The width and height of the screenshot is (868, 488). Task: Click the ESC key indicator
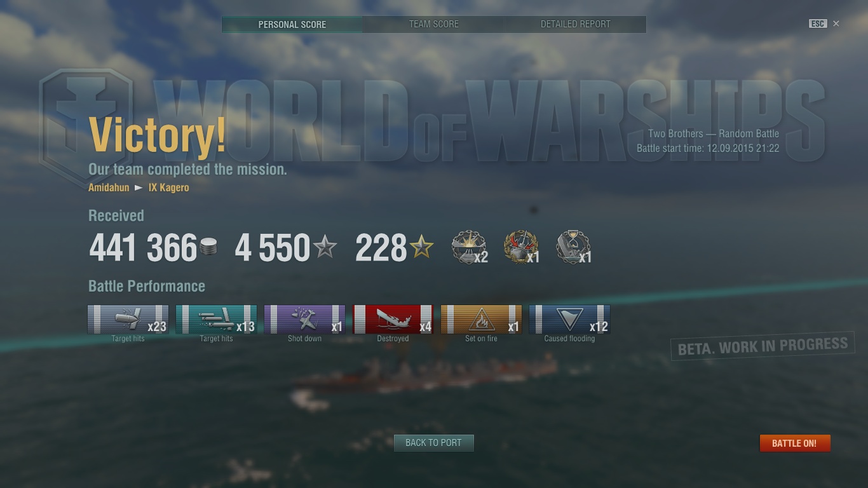(x=818, y=24)
